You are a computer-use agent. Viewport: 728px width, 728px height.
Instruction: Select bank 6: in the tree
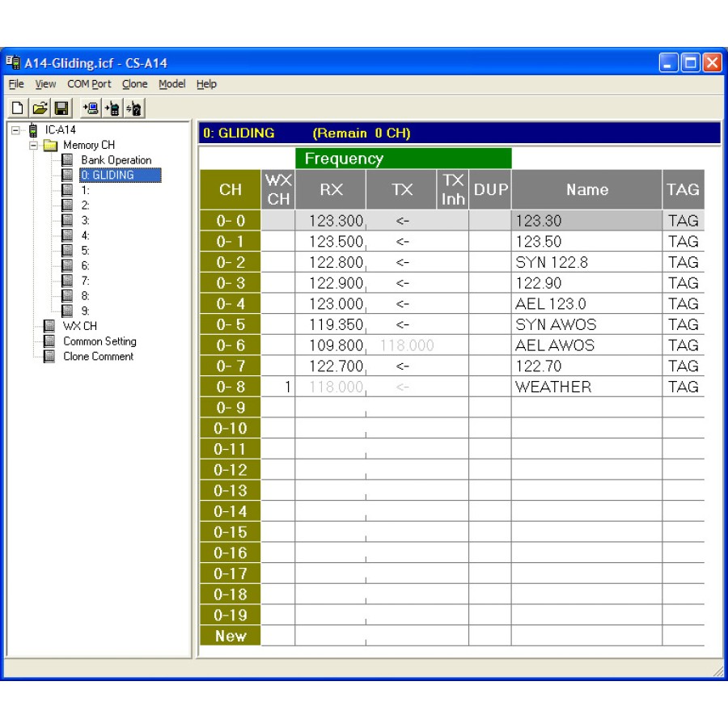[86, 265]
